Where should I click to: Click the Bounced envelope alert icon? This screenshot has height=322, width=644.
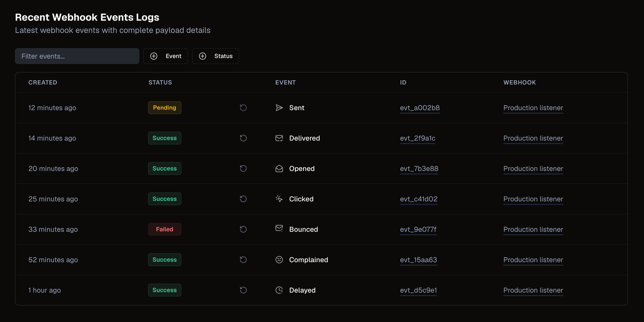pos(279,228)
